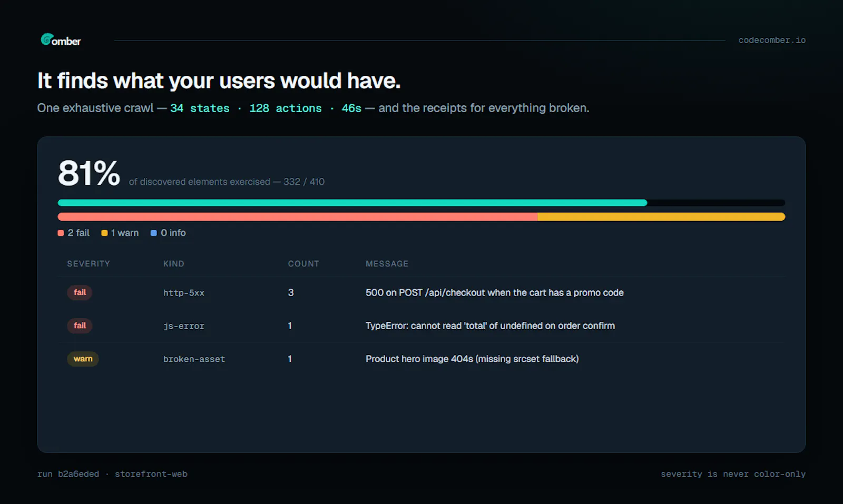
Task: Open the "TypeError: cannot read 'total'" message
Action: coord(490,325)
